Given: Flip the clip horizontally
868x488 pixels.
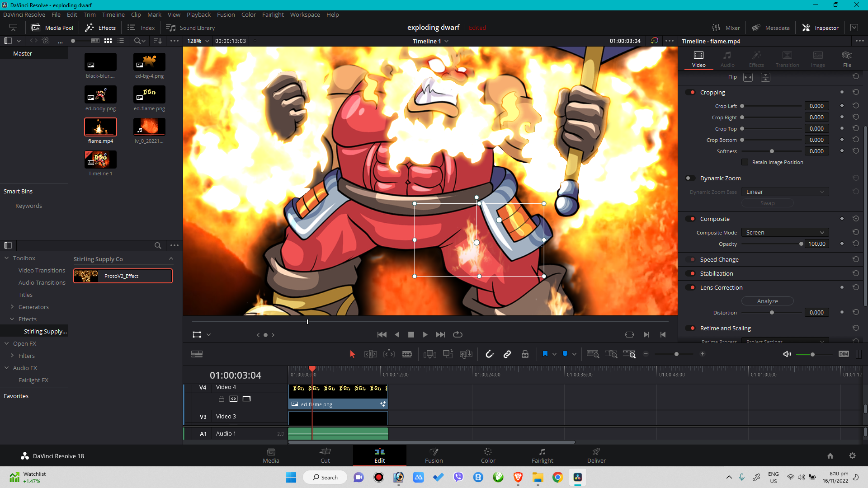Looking at the screenshot, I should [748, 77].
